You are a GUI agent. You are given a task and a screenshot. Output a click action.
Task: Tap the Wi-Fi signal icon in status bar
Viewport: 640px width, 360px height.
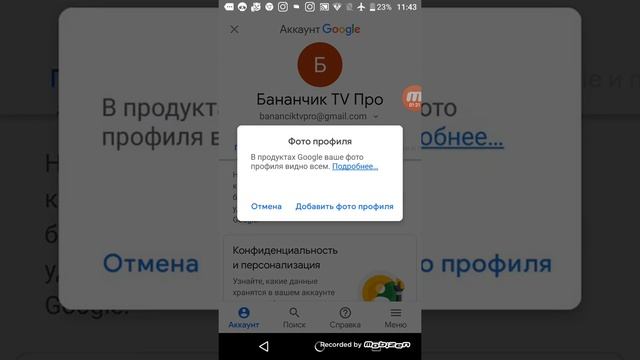(337, 7)
